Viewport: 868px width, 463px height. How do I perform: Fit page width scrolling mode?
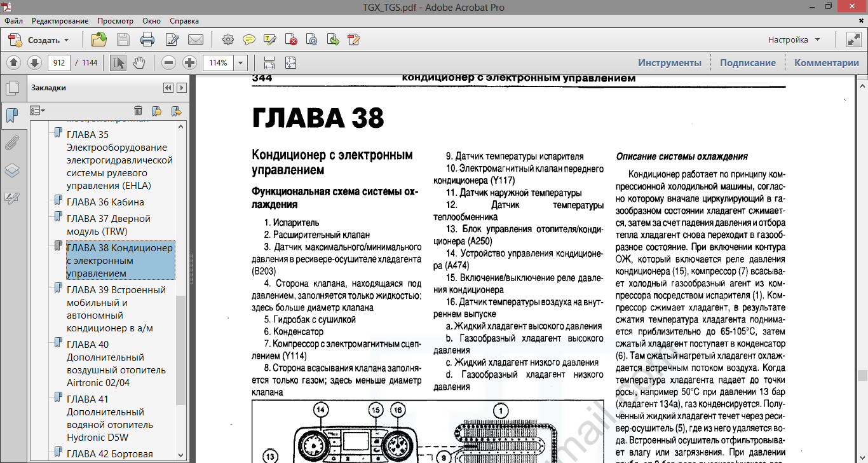(269, 62)
